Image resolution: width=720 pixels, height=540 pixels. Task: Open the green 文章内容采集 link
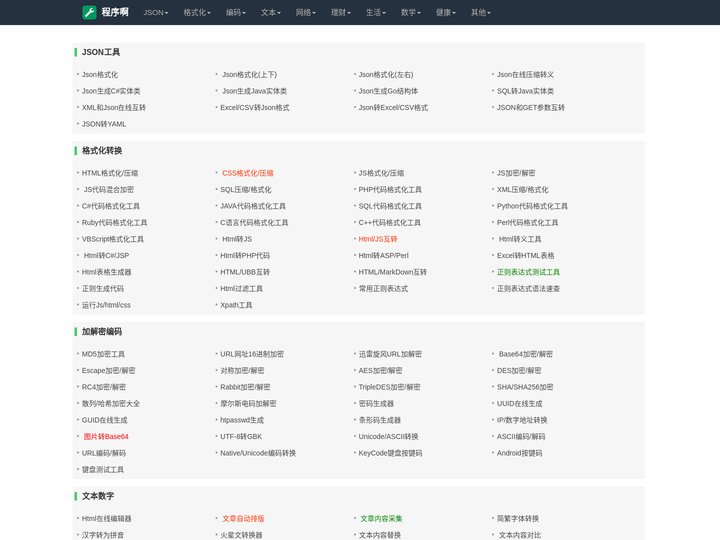click(382, 518)
